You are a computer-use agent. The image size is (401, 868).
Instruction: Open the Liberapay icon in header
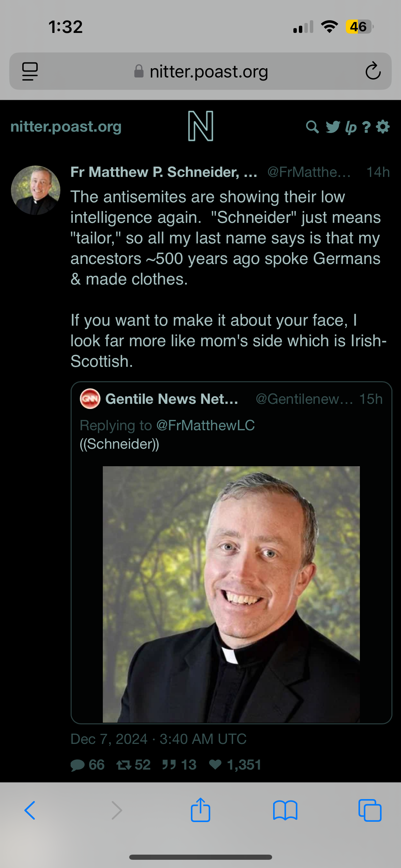[351, 127]
